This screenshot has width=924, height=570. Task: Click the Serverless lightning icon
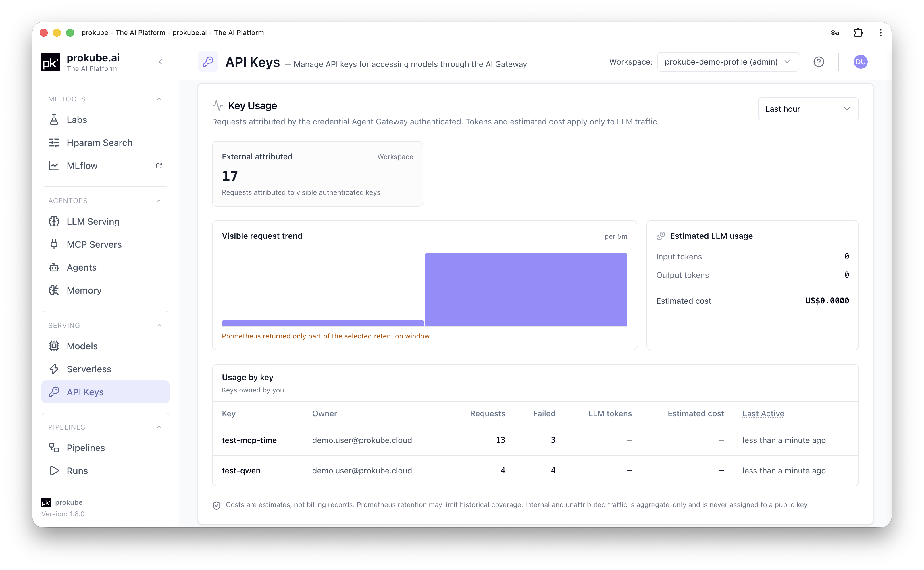54,369
